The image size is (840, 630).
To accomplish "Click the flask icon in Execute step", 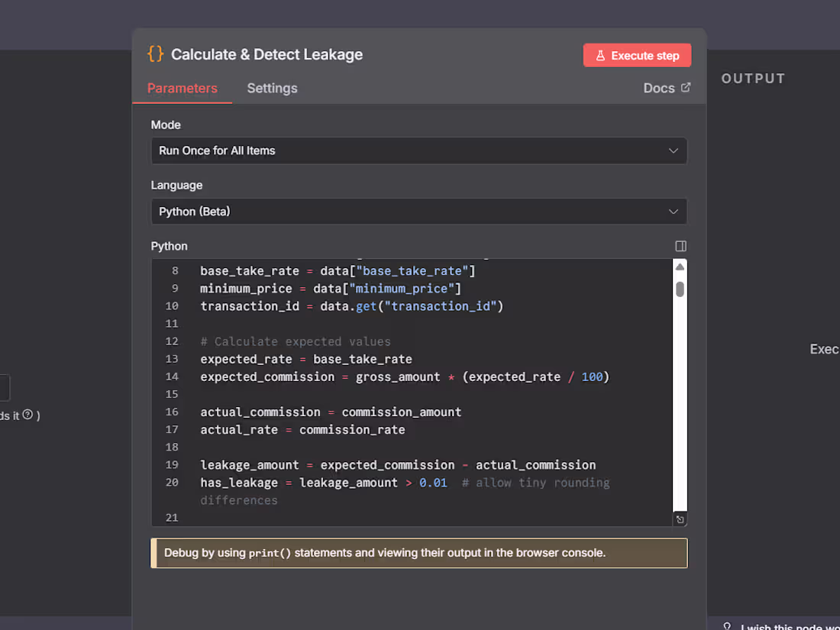I will [600, 55].
